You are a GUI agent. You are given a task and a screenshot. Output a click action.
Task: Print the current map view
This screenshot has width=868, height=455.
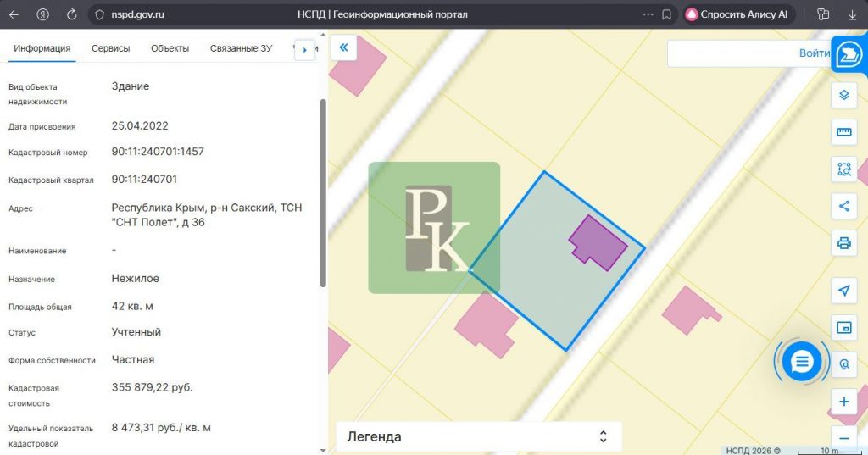[843, 243]
